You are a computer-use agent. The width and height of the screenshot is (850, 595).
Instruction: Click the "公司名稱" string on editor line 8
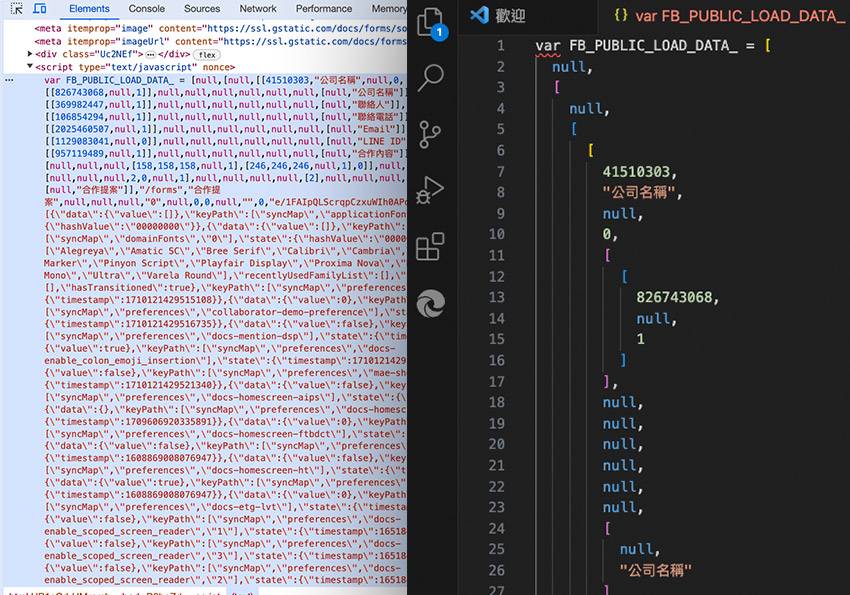[x=639, y=192]
